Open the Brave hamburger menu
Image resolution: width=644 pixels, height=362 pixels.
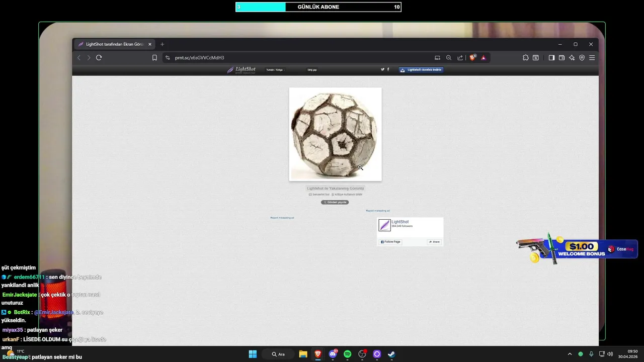click(592, 58)
